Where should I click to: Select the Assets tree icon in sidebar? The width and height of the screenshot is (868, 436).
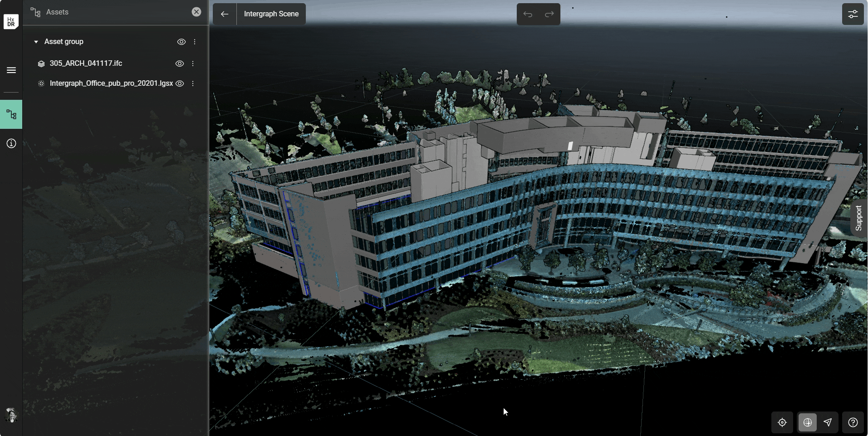(x=11, y=114)
